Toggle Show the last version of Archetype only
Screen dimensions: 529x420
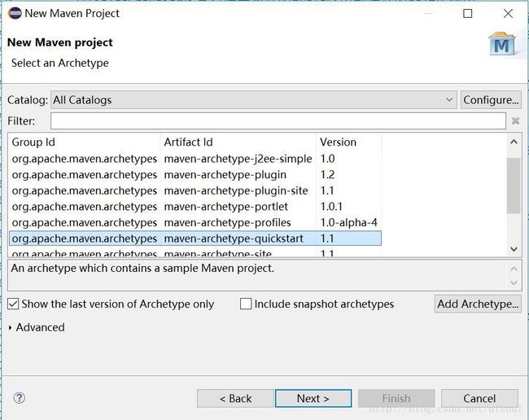(x=13, y=304)
